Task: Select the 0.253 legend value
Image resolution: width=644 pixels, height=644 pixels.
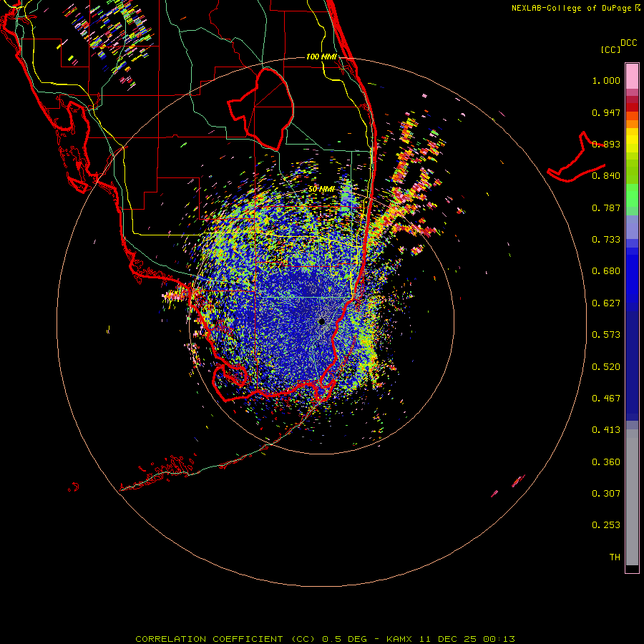Action: 606,525
